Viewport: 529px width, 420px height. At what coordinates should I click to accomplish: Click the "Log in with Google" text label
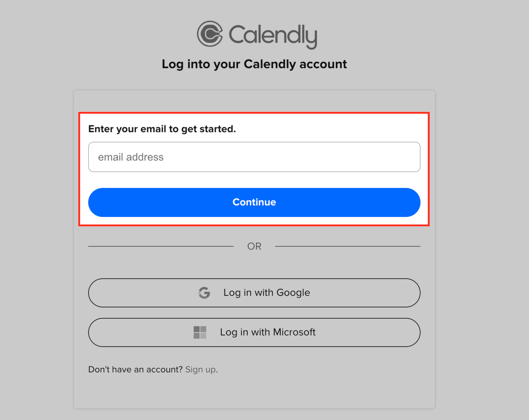click(x=267, y=293)
